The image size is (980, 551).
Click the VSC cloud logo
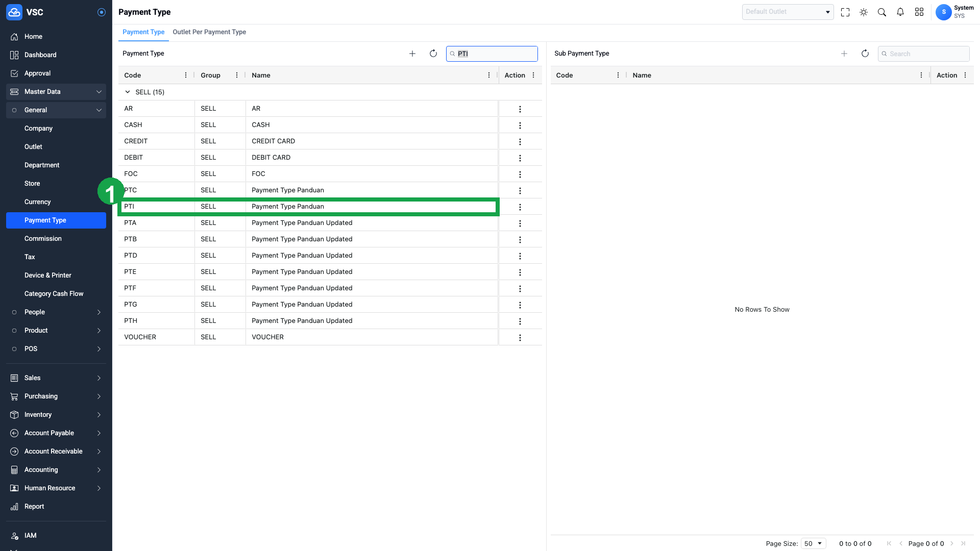pos(14,12)
